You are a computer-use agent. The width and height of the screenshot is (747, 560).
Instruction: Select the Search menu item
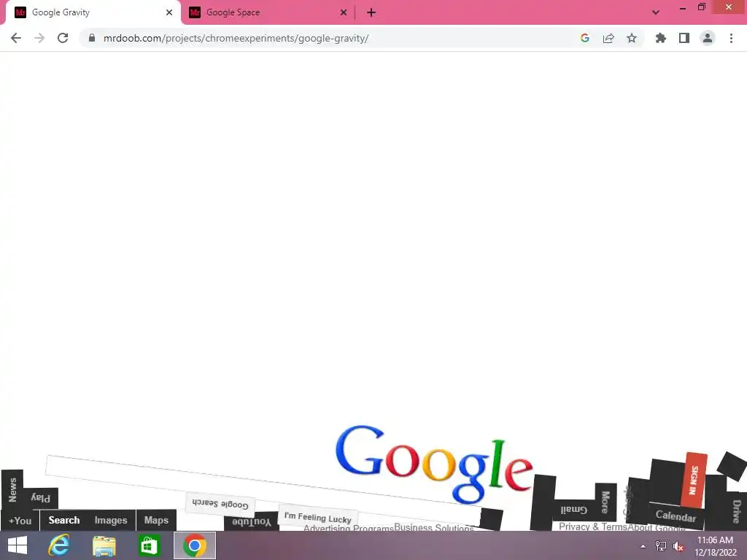(64, 520)
